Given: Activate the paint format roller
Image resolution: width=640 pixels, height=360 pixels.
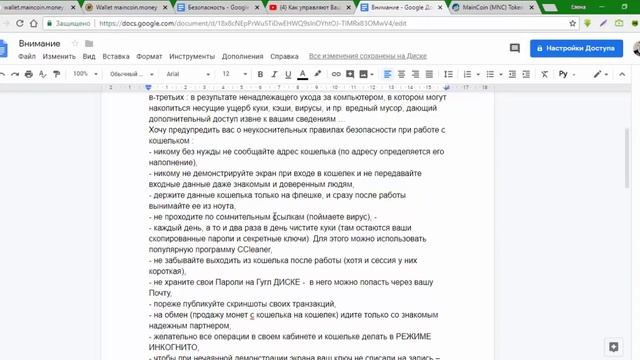Looking at the screenshot, I should [56, 74].
